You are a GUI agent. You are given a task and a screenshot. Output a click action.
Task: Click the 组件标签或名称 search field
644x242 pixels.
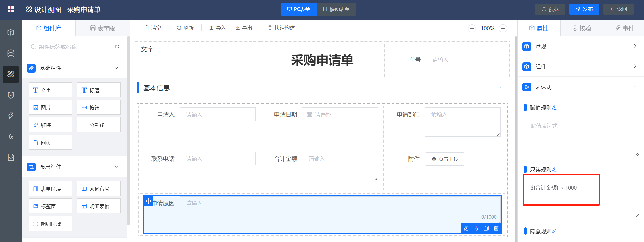67,47
